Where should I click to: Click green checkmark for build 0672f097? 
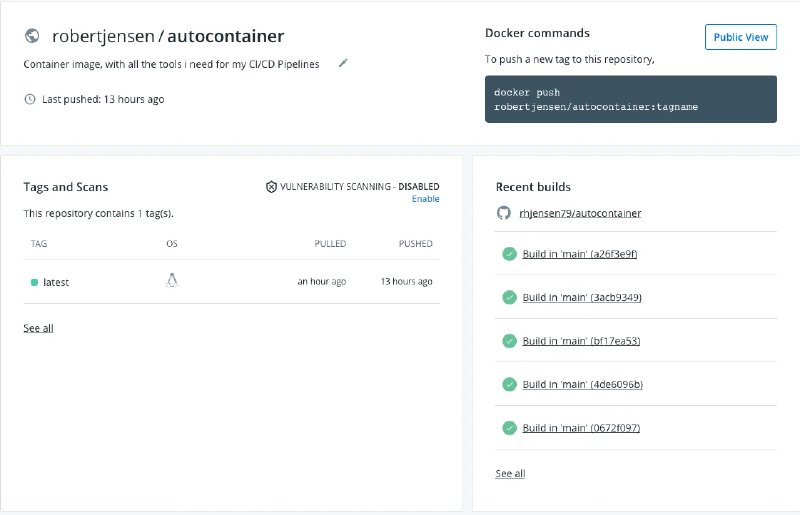coord(509,428)
